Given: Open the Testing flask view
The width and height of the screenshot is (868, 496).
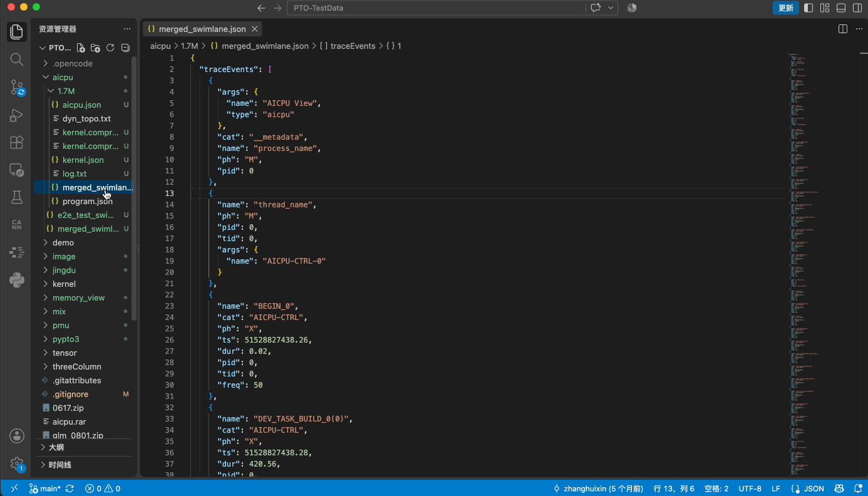Looking at the screenshot, I should (17, 197).
